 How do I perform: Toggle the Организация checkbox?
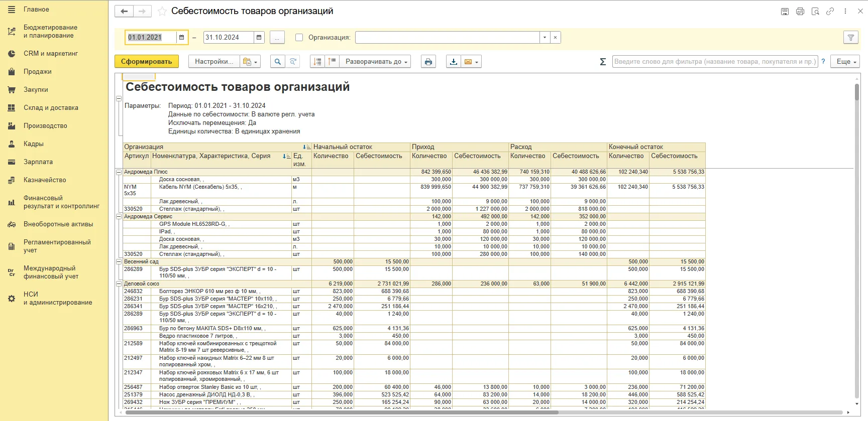coord(299,37)
